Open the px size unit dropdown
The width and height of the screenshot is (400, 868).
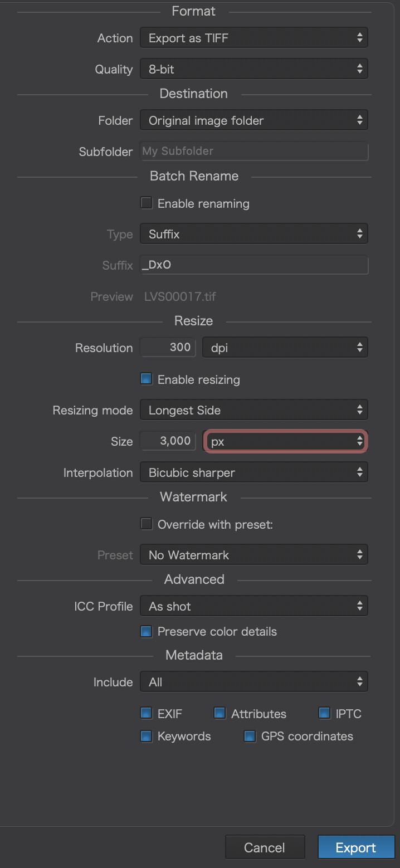285,442
